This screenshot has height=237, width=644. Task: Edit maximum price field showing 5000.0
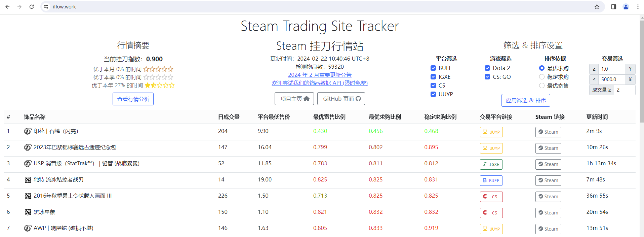point(611,79)
